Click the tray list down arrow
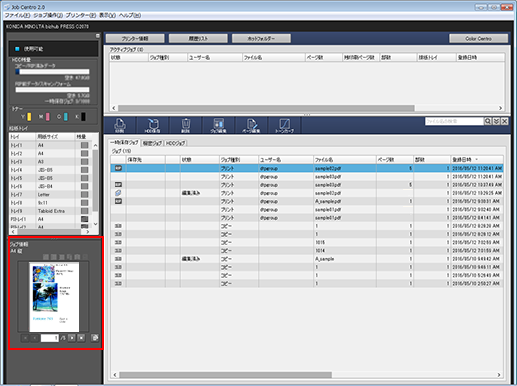This screenshot has width=517, height=386. [x=95, y=224]
